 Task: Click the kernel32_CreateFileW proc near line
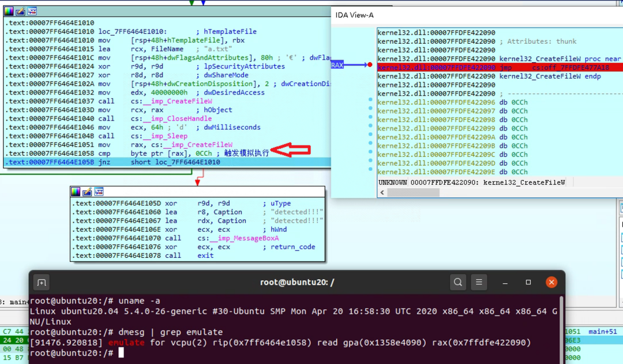click(x=499, y=59)
